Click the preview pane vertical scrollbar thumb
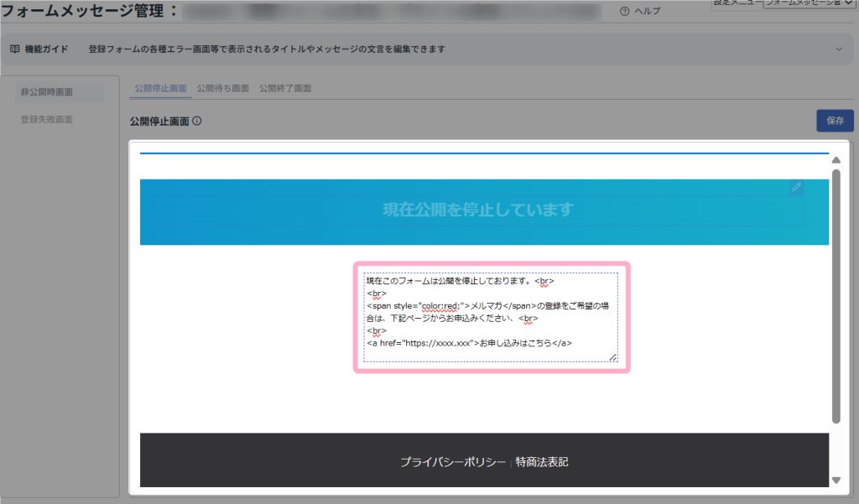859x504 pixels. click(836, 294)
